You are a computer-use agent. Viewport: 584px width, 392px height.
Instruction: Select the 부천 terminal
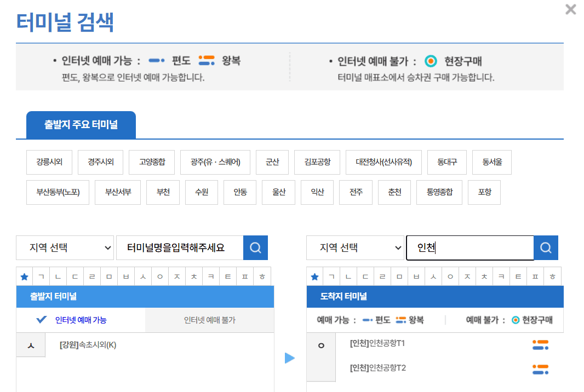(163, 193)
